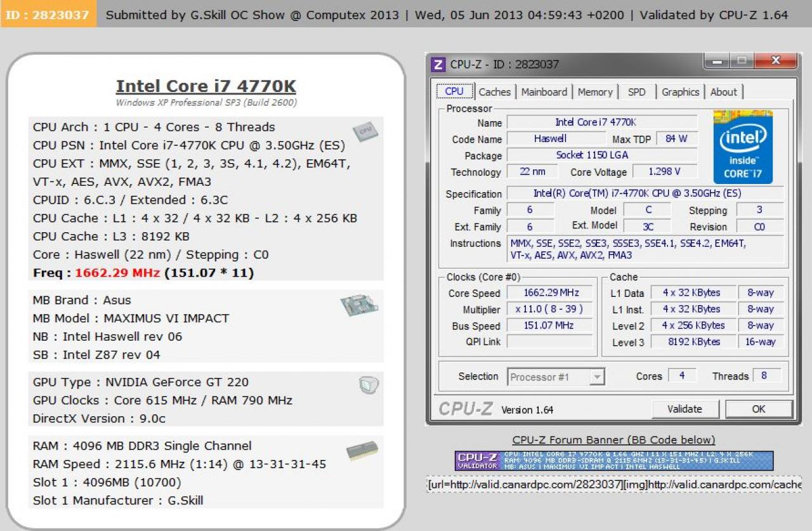Click the Instructions list MMX, SSE text
This screenshot has height=531, width=812.
646,249
